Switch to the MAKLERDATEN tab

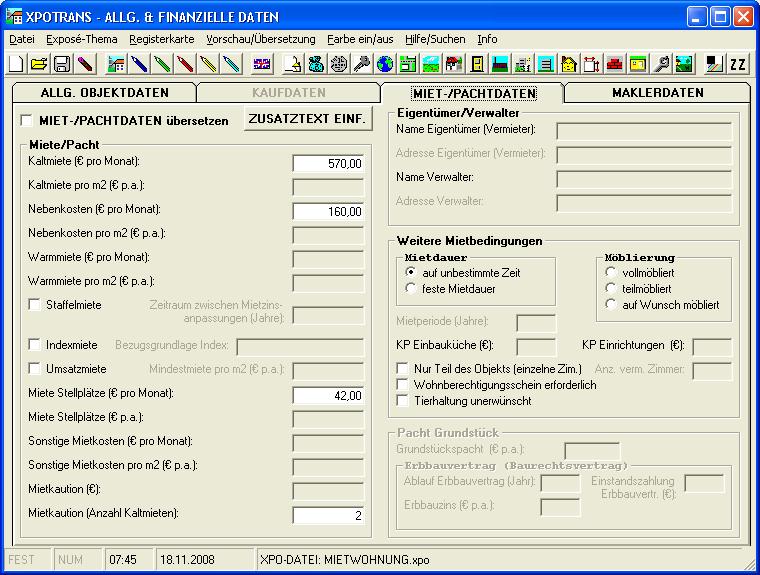click(x=656, y=93)
